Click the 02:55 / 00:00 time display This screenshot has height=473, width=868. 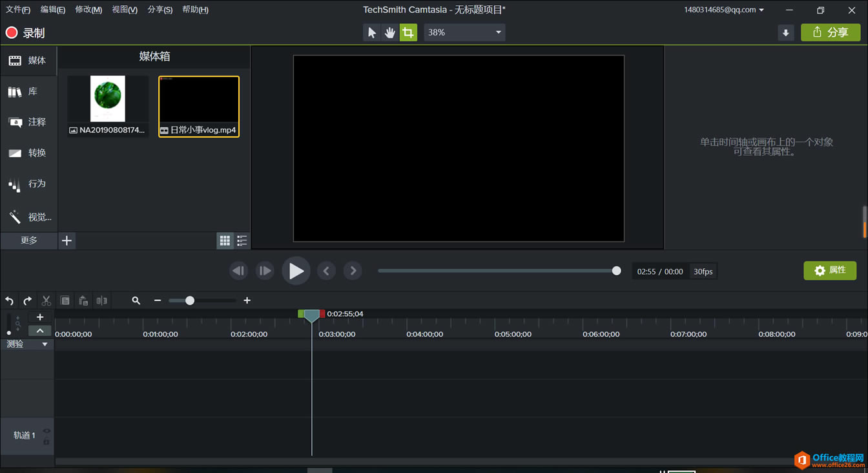click(x=659, y=271)
